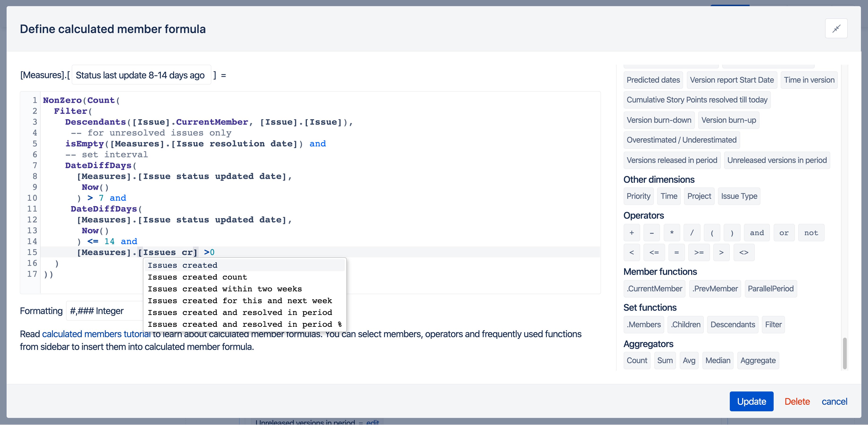Insert the divide operator
The width and height of the screenshot is (868, 425).
tap(692, 233)
